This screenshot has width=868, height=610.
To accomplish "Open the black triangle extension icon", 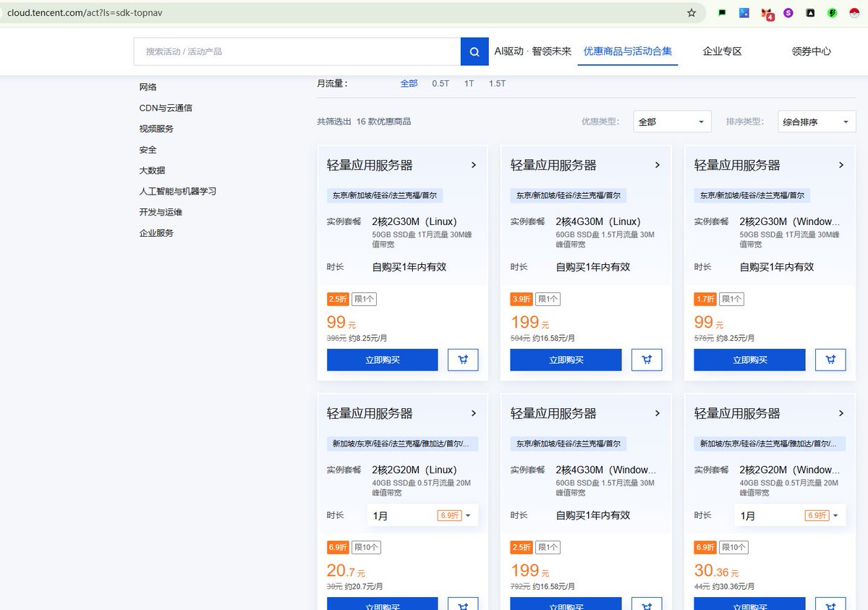I will (811, 12).
